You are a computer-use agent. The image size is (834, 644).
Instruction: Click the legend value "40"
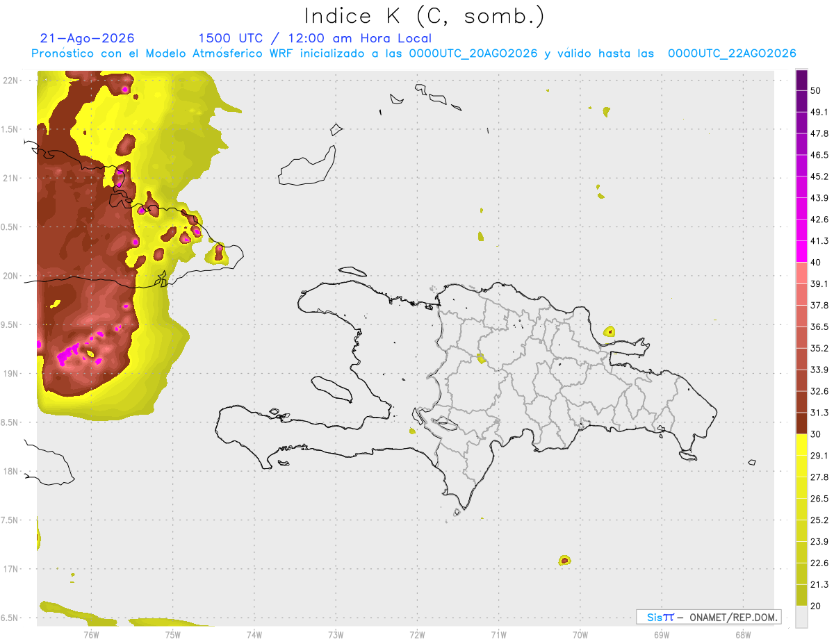[x=816, y=262]
